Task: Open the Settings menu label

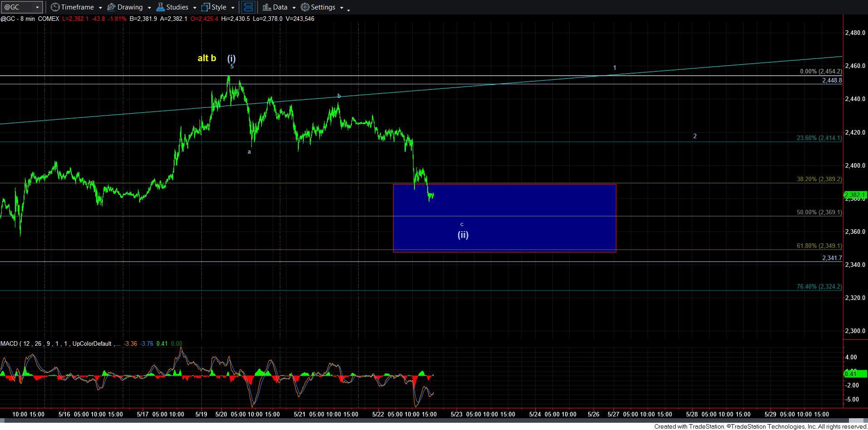Action: tap(323, 7)
